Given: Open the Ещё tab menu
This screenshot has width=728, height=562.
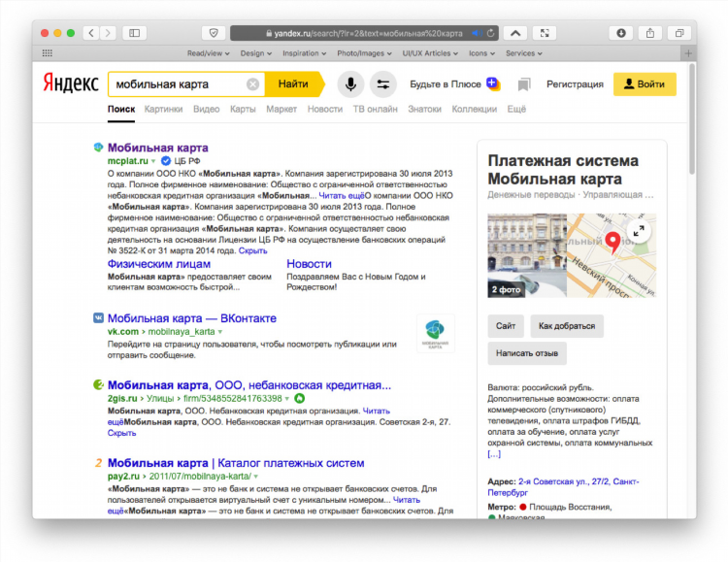Looking at the screenshot, I should tap(516, 109).
